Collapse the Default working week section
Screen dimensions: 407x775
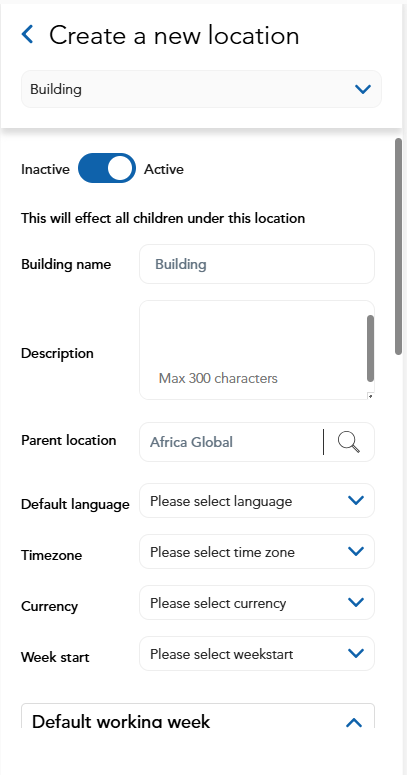(x=354, y=723)
